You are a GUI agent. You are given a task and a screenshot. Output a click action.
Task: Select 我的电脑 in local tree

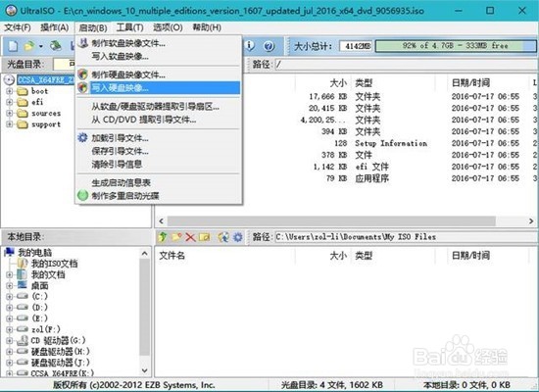point(34,253)
